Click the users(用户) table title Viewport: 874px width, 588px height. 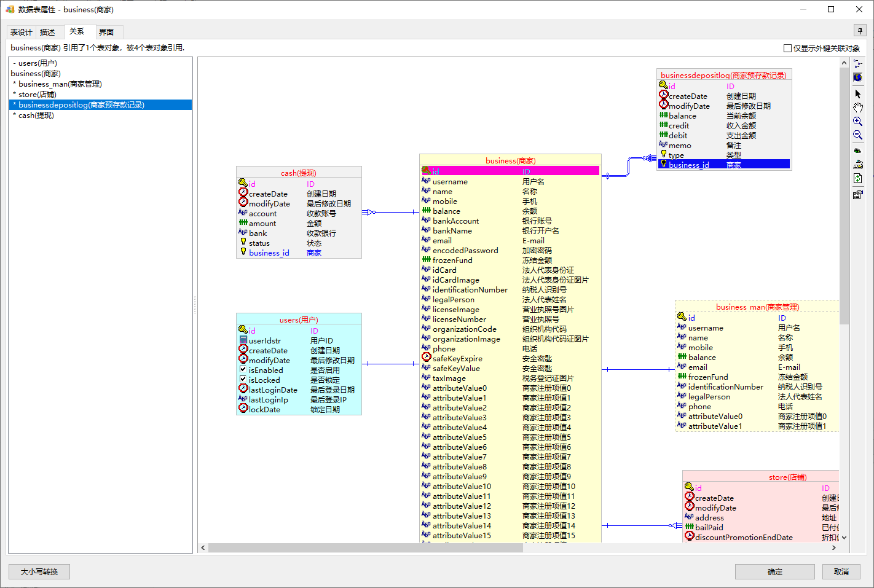299,319
